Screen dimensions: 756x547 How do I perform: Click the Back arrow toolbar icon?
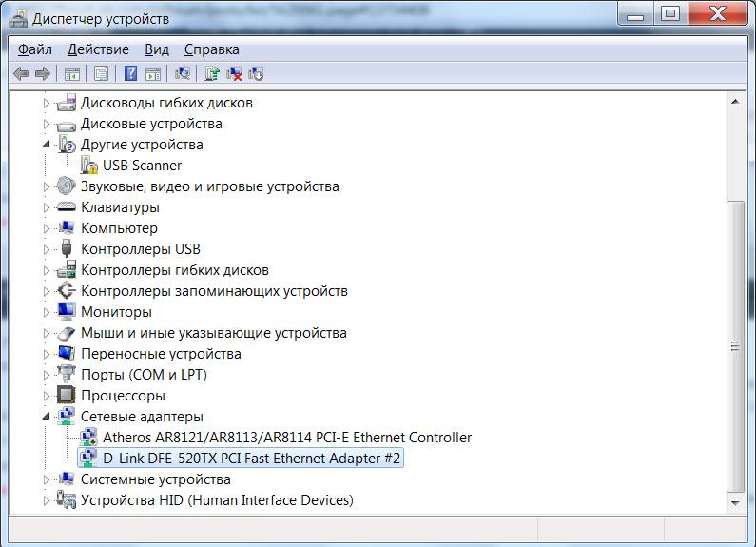coord(21,74)
